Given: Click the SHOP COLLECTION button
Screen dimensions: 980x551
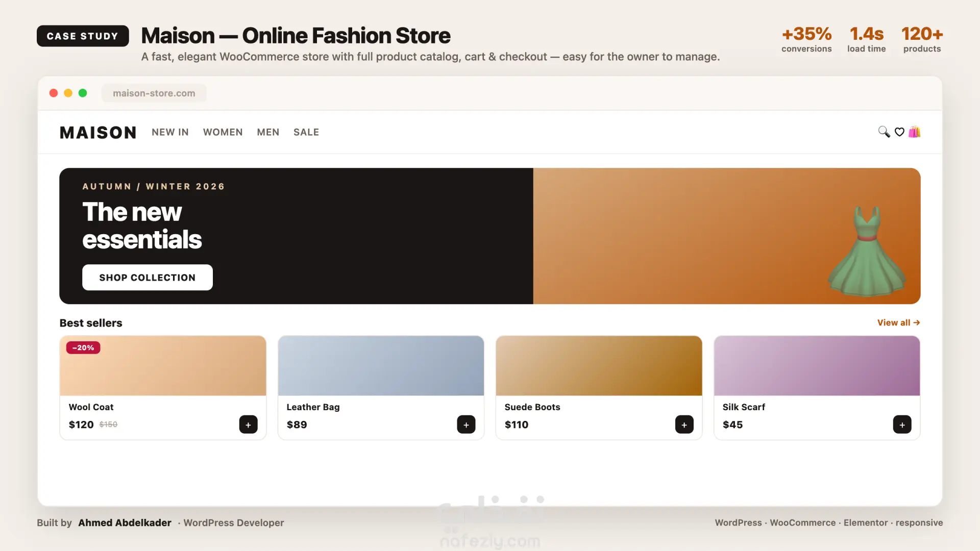Looking at the screenshot, I should [148, 278].
